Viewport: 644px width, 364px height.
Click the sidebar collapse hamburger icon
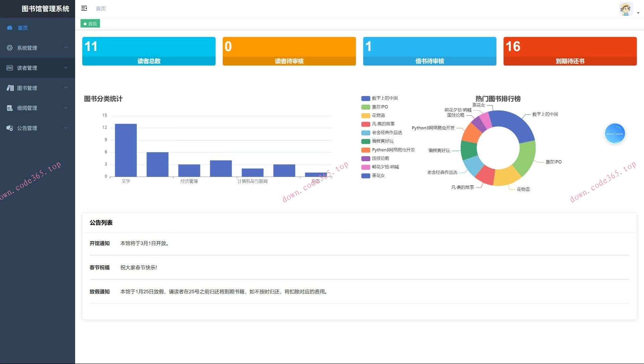pyautogui.click(x=84, y=8)
